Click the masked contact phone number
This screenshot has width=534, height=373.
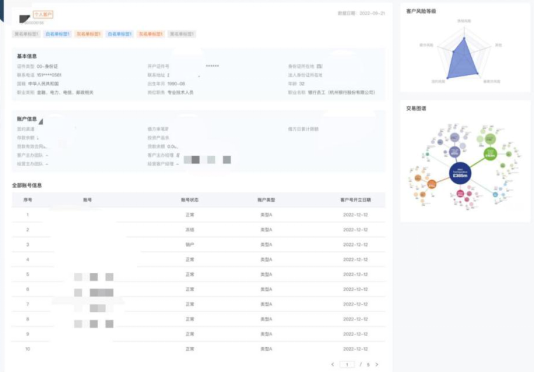(x=49, y=75)
